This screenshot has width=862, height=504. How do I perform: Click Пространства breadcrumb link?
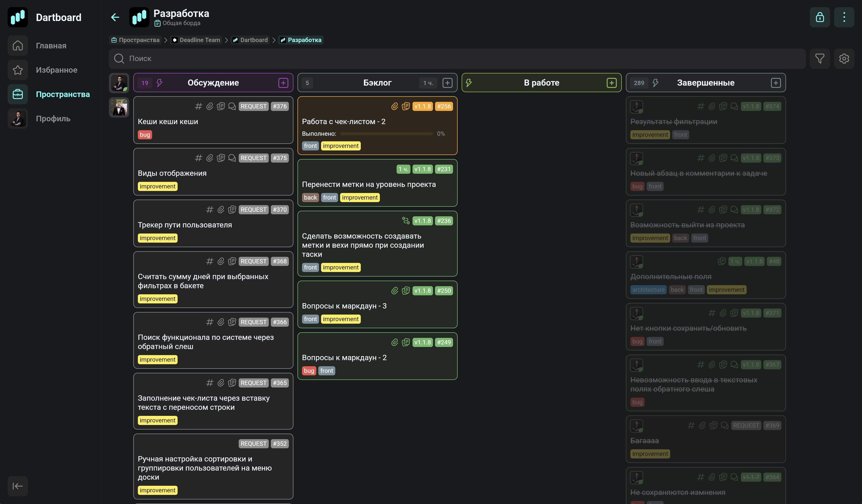click(x=136, y=40)
